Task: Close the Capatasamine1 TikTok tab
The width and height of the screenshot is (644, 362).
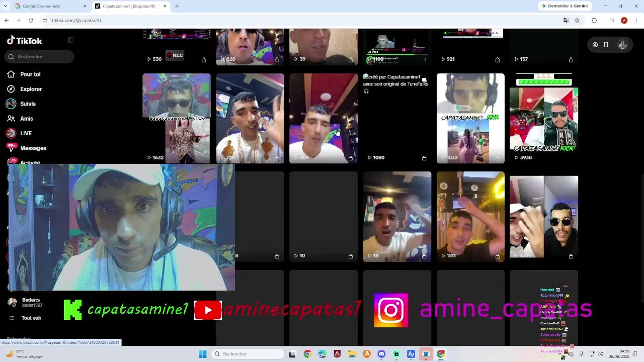Action: [x=165, y=6]
